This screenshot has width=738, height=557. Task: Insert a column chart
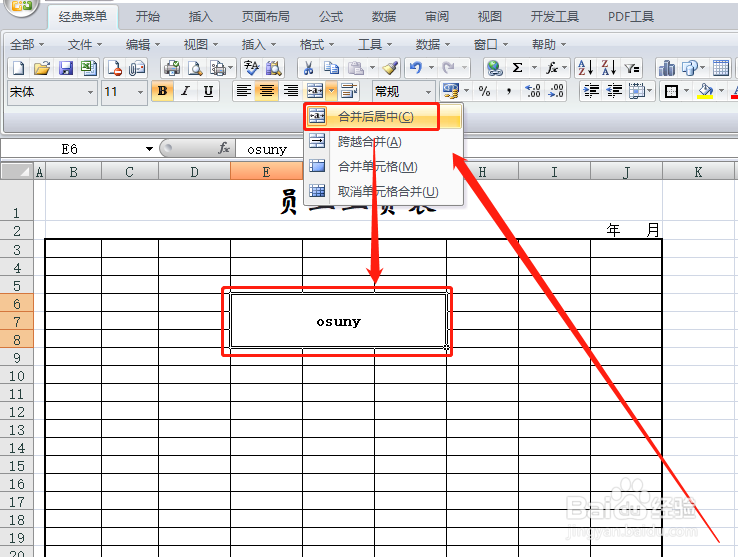click(666, 68)
